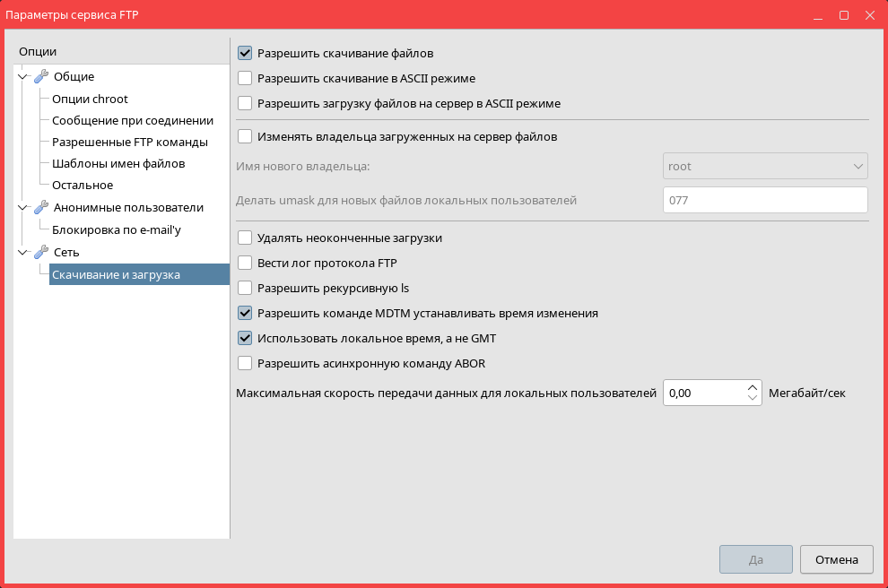Decrease max transfer speed with down arrow
The height and width of the screenshot is (588, 888).
(x=752, y=398)
